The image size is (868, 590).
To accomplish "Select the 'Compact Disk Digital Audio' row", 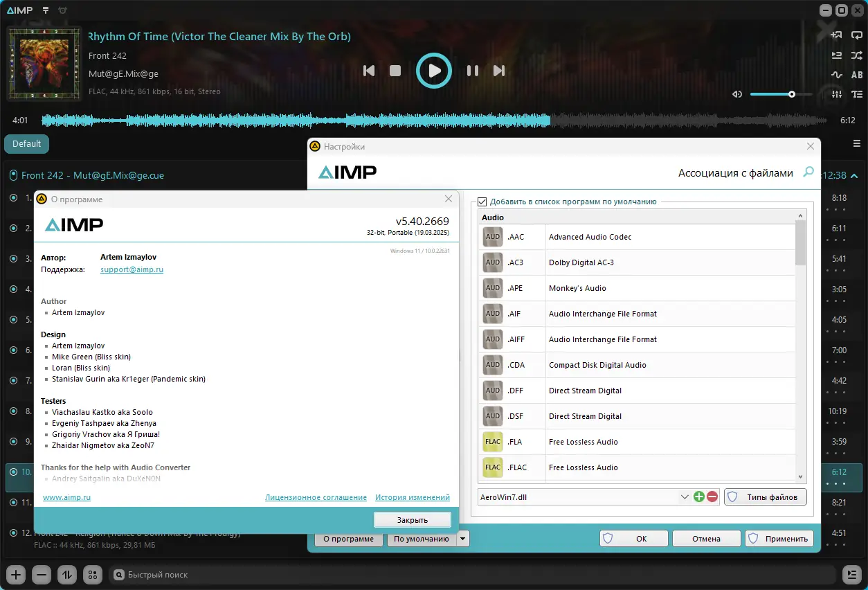I will pos(637,365).
